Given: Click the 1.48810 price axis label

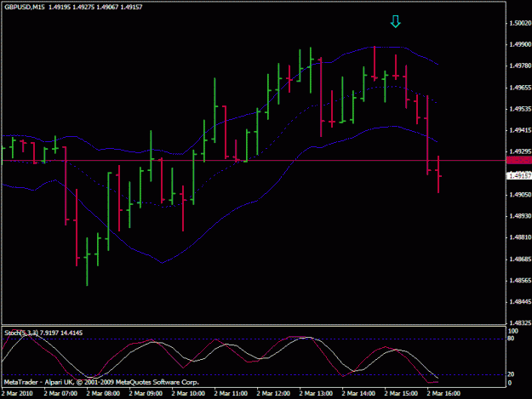Looking at the screenshot, I should point(520,237).
